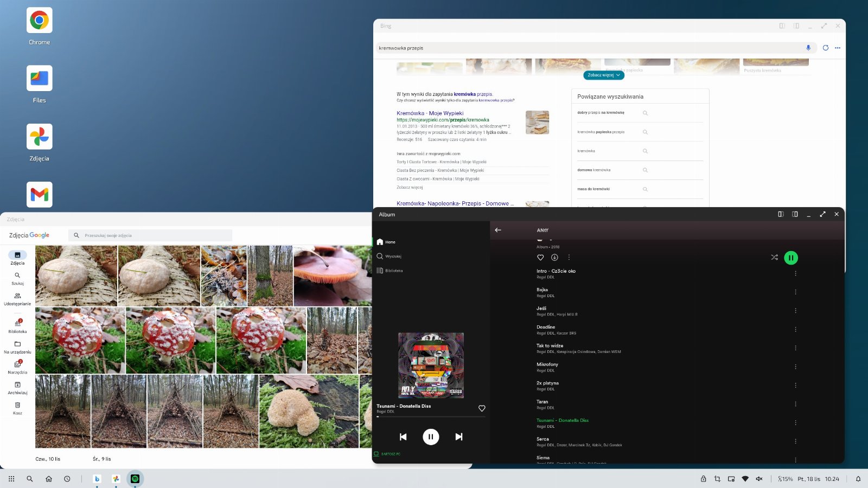
Task: Open device picker BARTOSZ PC
Action: [x=387, y=454]
